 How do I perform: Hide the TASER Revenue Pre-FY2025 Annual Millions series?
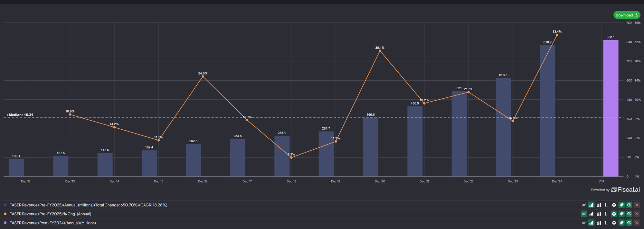click(629, 205)
